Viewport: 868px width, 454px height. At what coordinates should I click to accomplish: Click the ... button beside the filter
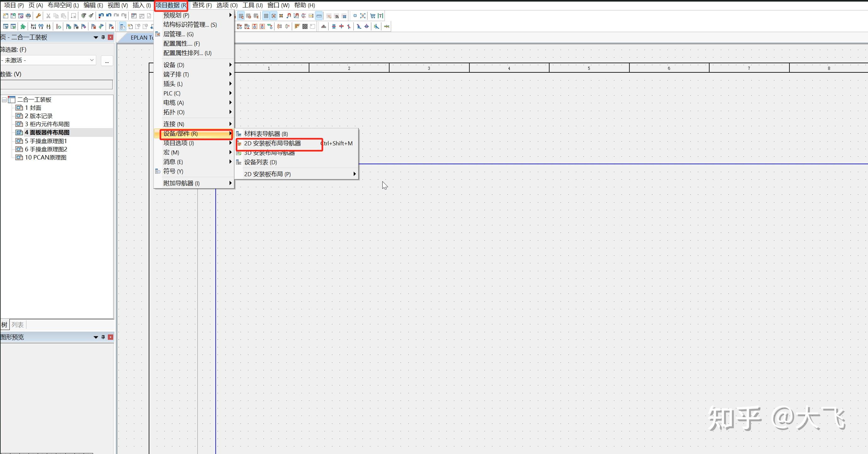[107, 61]
